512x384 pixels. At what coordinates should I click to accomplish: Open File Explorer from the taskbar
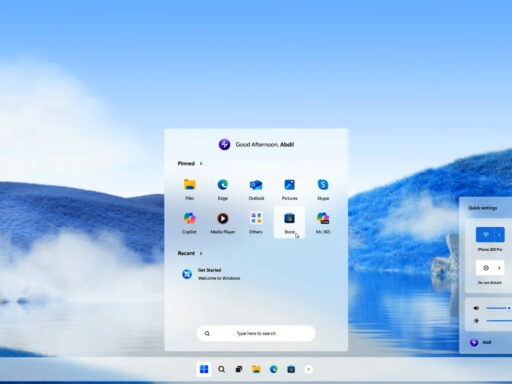pyautogui.click(x=256, y=369)
